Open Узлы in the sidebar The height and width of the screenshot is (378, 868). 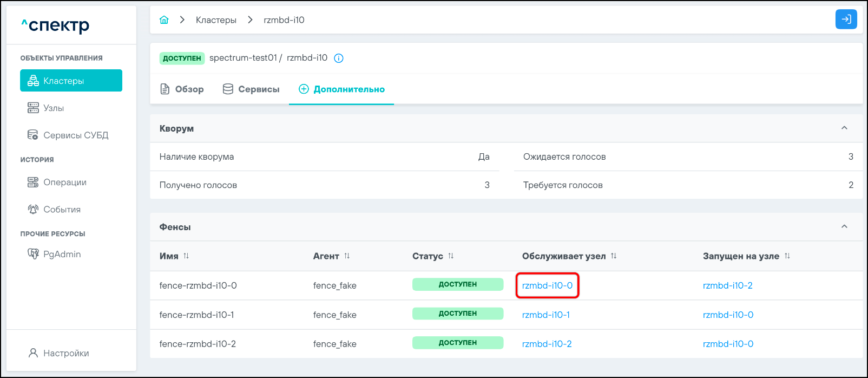coord(54,108)
